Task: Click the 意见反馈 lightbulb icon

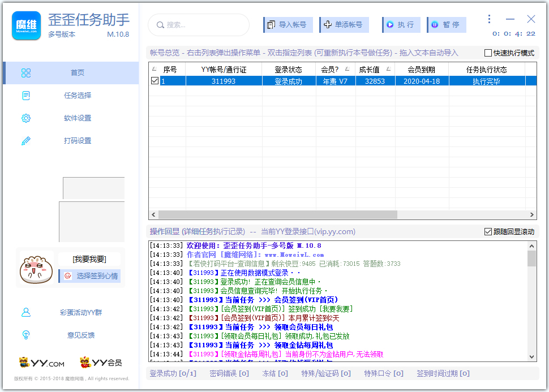Action: [26, 335]
